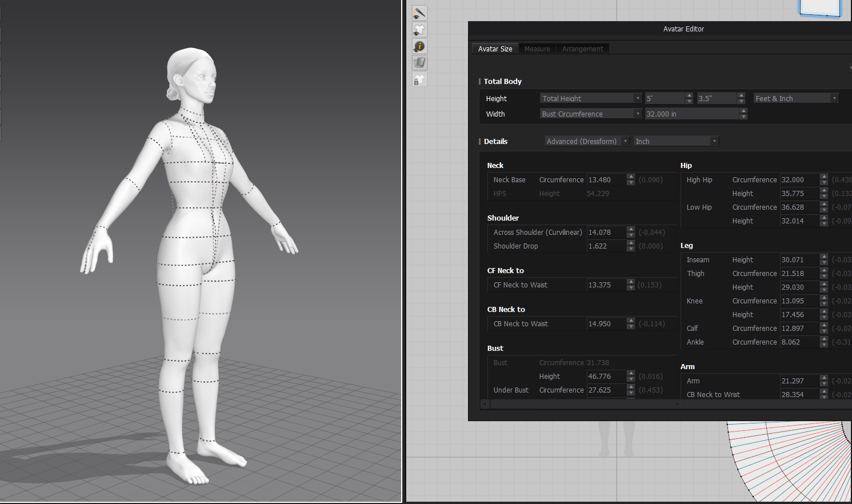Viewport: 852px width, 504px height.
Task: Click the CF Neck to Waist value field
Action: [606, 285]
